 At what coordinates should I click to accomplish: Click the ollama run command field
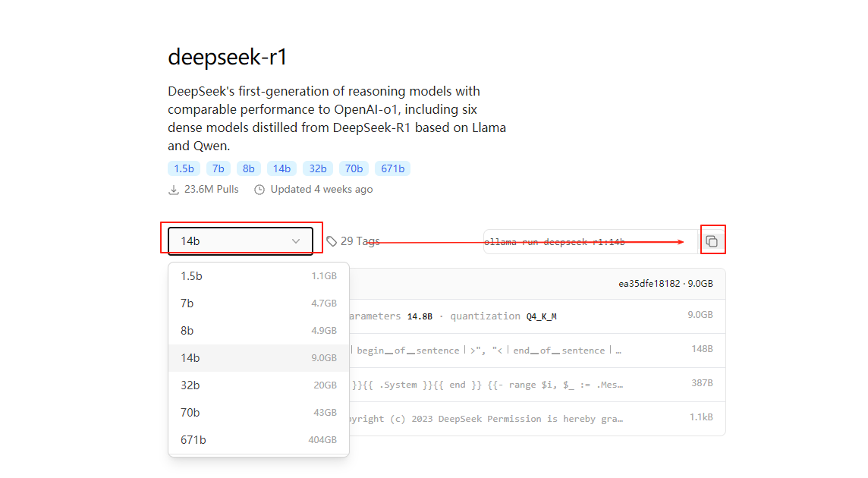click(x=588, y=242)
